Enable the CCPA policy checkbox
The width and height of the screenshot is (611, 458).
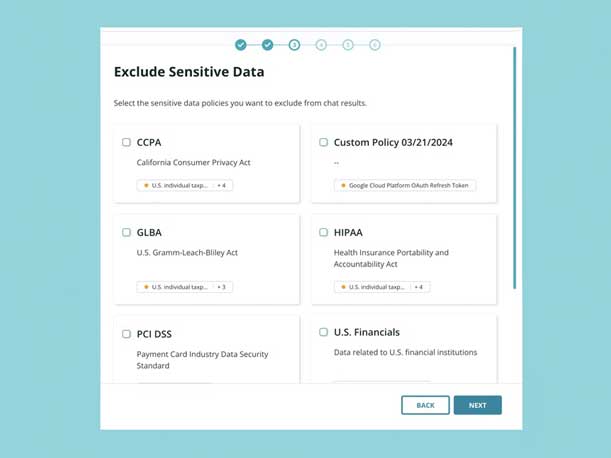pos(126,142)
